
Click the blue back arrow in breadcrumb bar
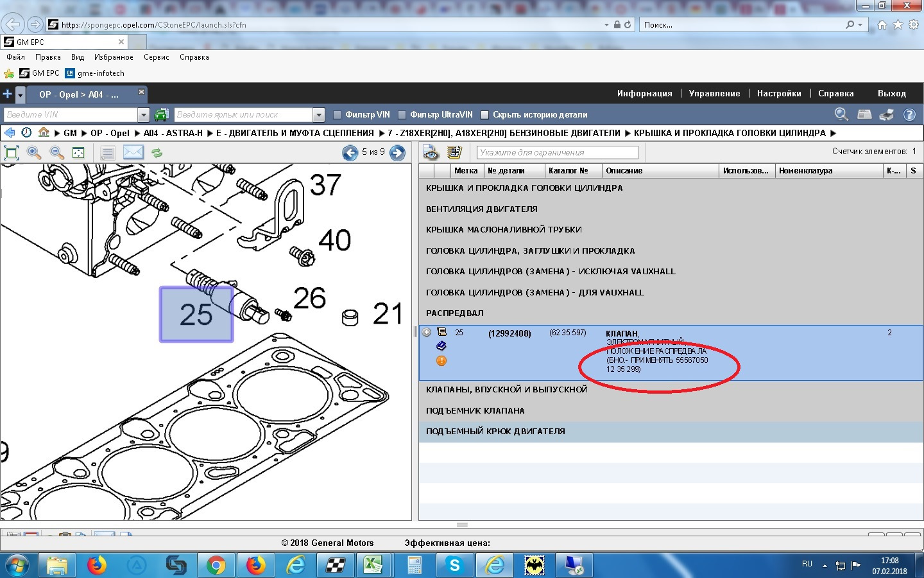point(10,132)
